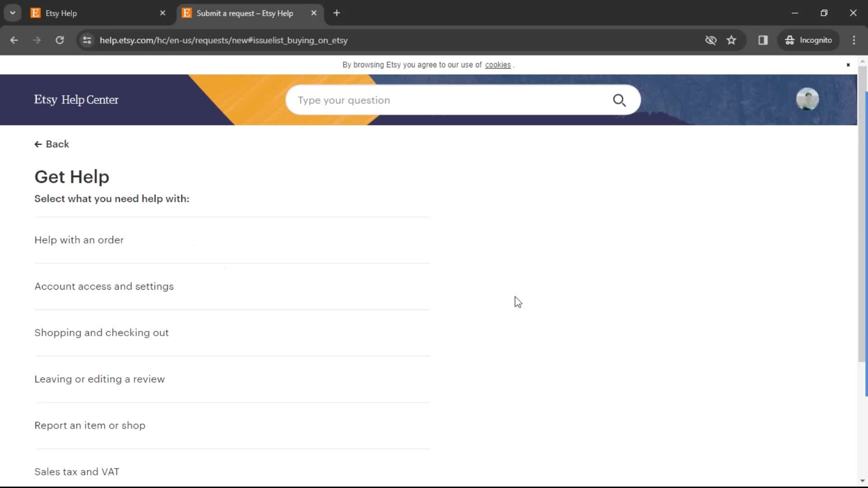This screenshot has width=868, height=488.
Task: Dismiss the cookie notice banner
Action: tap(848, 65)
